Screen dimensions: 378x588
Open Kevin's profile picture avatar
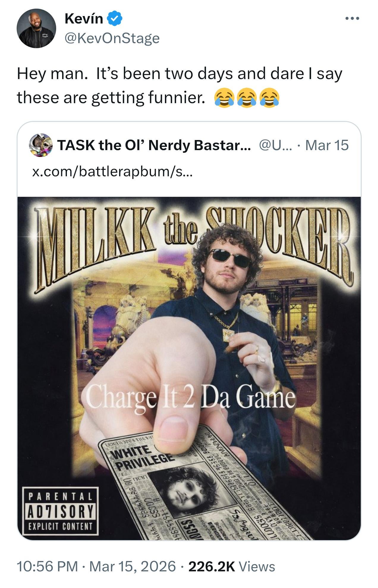tap(37, 28)
